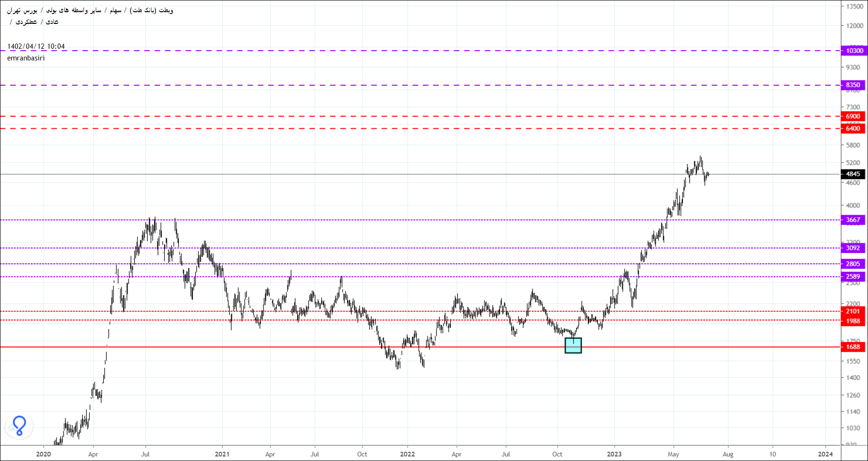Click the blue loop logo icon
The height and width of the screenshot is (461, 868).
pos(19,425)
